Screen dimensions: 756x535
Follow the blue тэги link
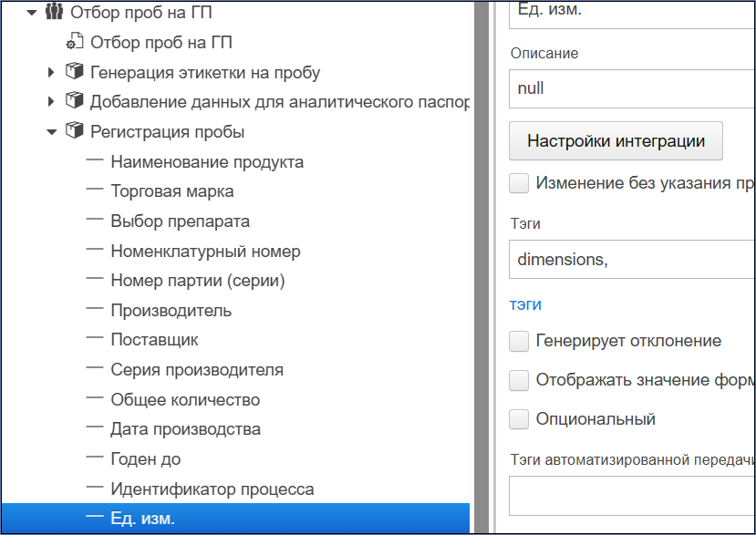525,304
